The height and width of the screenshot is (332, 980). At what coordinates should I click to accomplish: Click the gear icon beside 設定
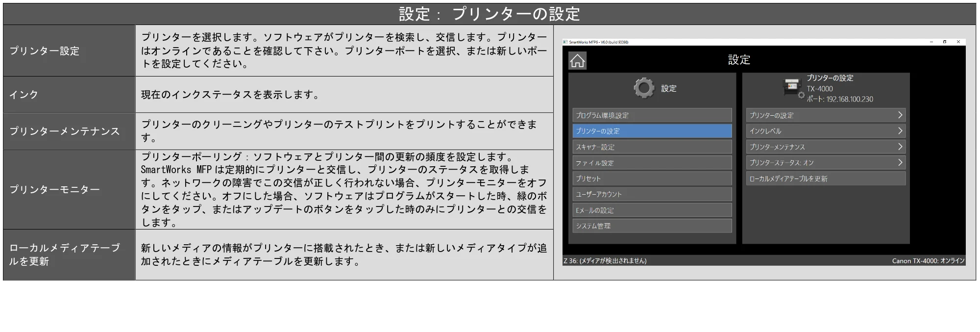pyautogui.click(x=644, y=88)
